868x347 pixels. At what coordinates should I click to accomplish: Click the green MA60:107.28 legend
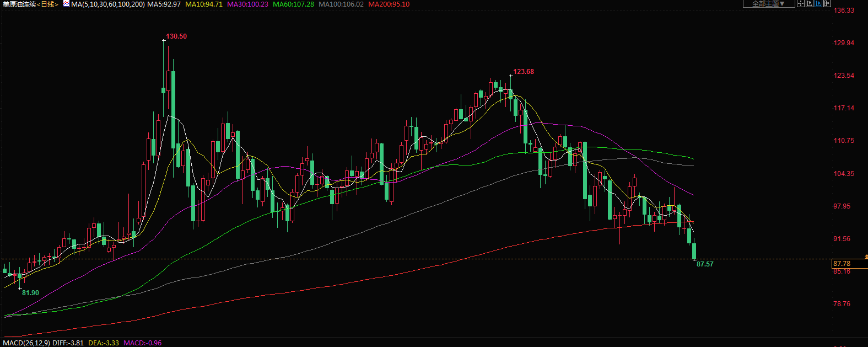[x=293, y=4]
